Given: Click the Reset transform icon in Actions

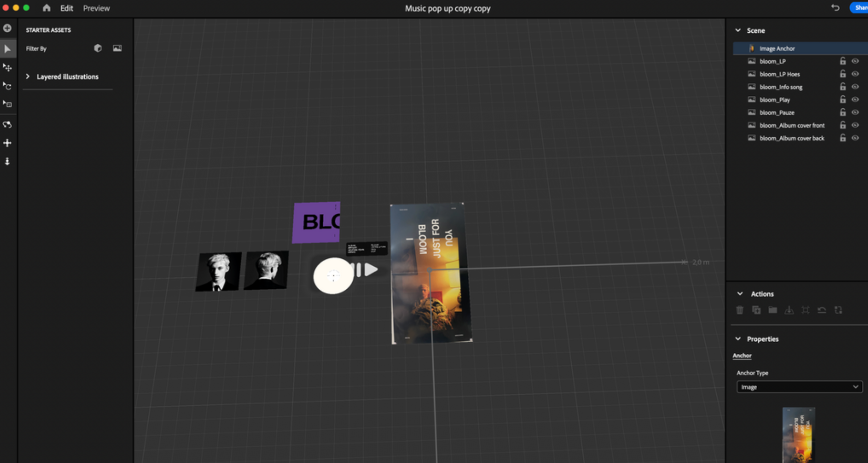Looking at the screenshot, I should tap(822, 310).
